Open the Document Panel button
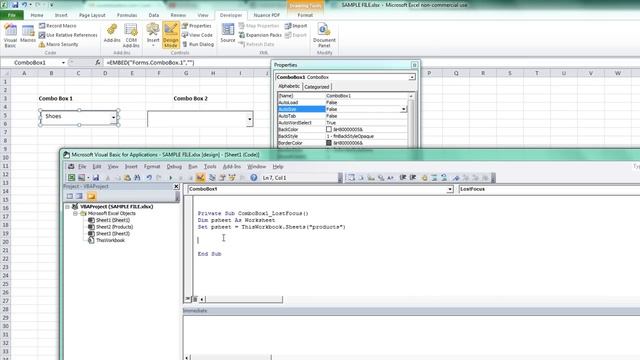Image resolution: width=640 pixels, height=360 pixels. point(324,36)
